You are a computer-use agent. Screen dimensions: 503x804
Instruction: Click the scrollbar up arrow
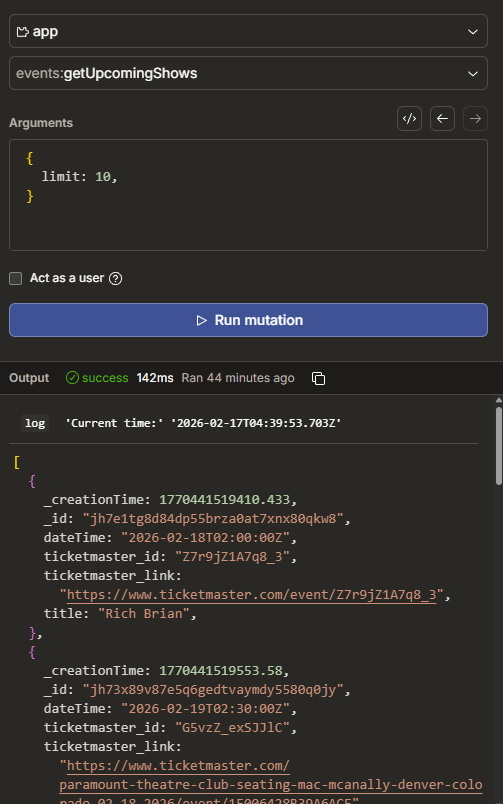pyautogui.click(x=498, y=400)
